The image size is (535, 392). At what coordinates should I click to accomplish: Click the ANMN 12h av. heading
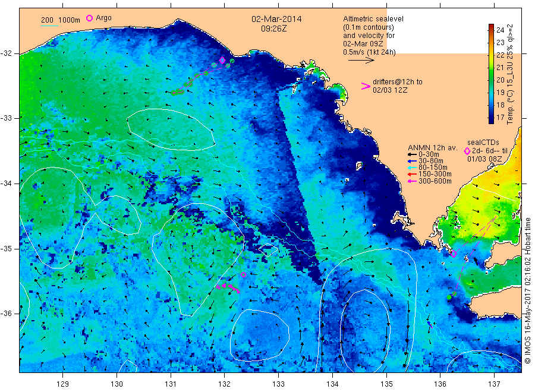pyautogui.click(x=432, y=148)
